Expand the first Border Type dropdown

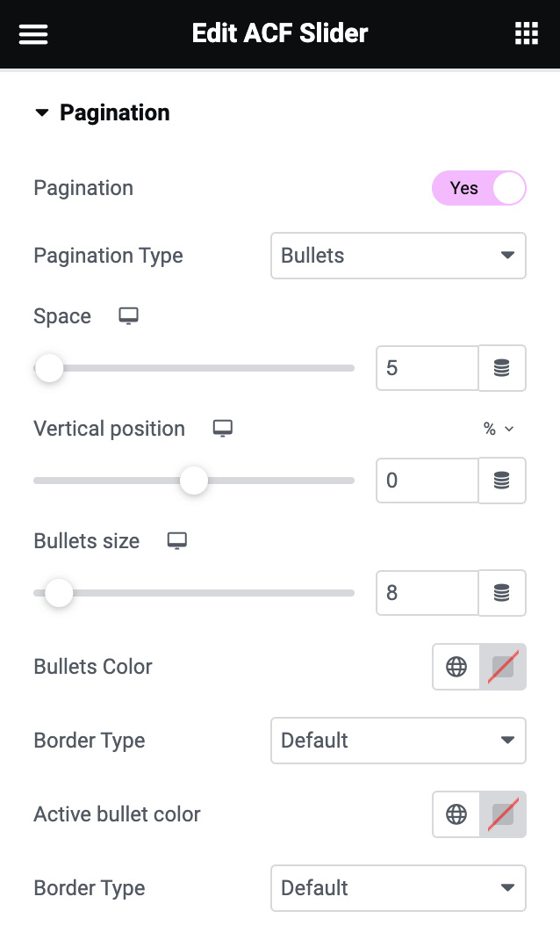pyautogui.click(x=398, y=741)
